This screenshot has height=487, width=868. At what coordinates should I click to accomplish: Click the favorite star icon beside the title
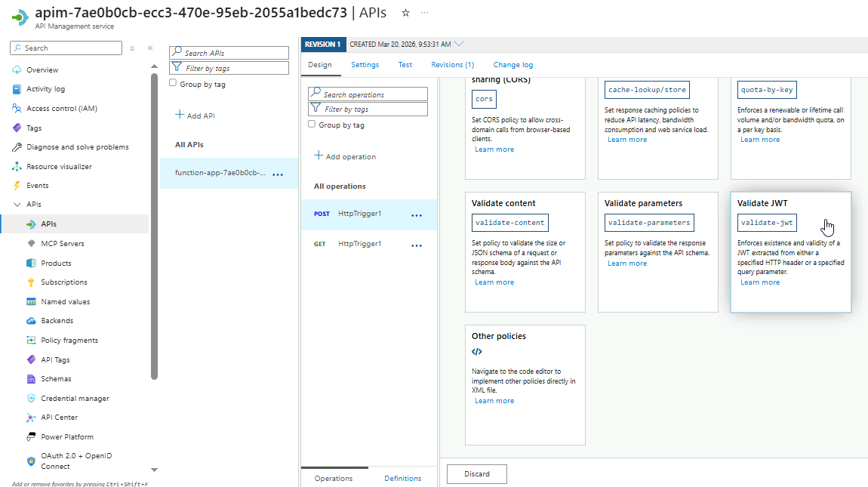[x=405, y=13]
